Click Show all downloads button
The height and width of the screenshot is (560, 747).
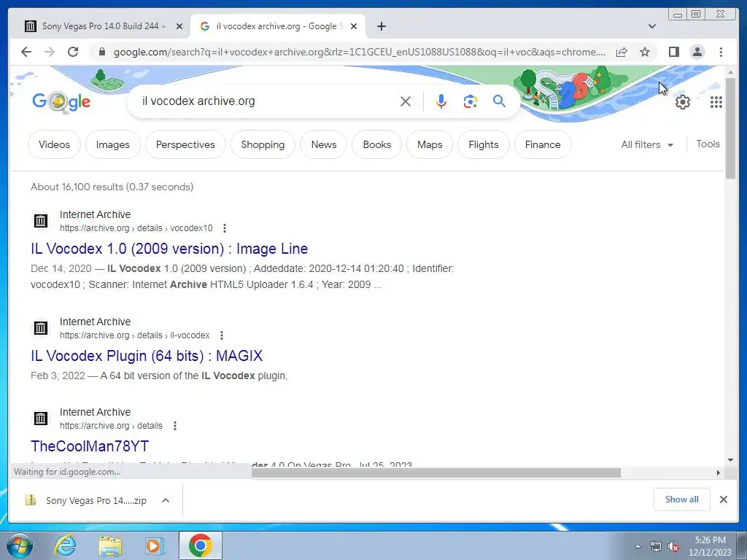point(682,499)
